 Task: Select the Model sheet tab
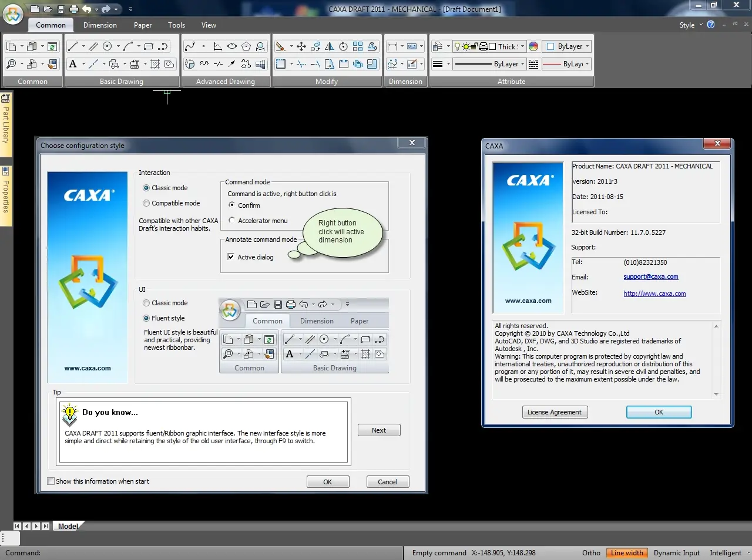click(x=68, y=526)
